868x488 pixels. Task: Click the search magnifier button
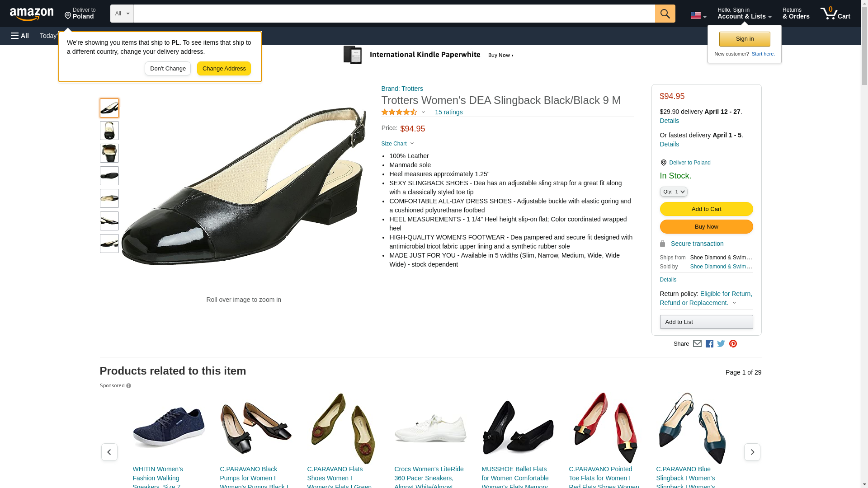pos(665,14)
